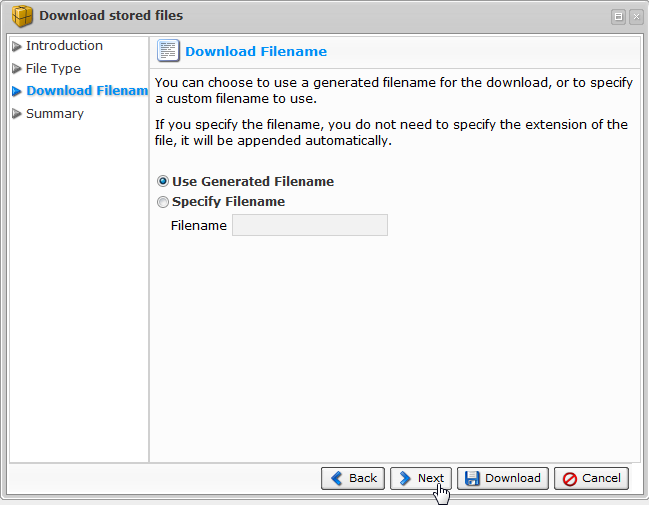This screenshot has width=649, height=505.
Task: Select the Specify Filename radio button
Action: (163, 202)
